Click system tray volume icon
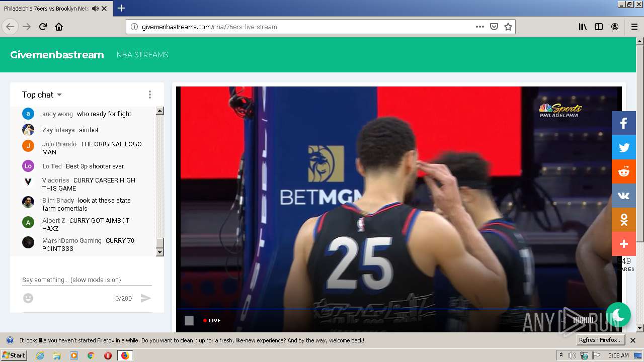The image size is (644, 362). click(x=572, y=355)
